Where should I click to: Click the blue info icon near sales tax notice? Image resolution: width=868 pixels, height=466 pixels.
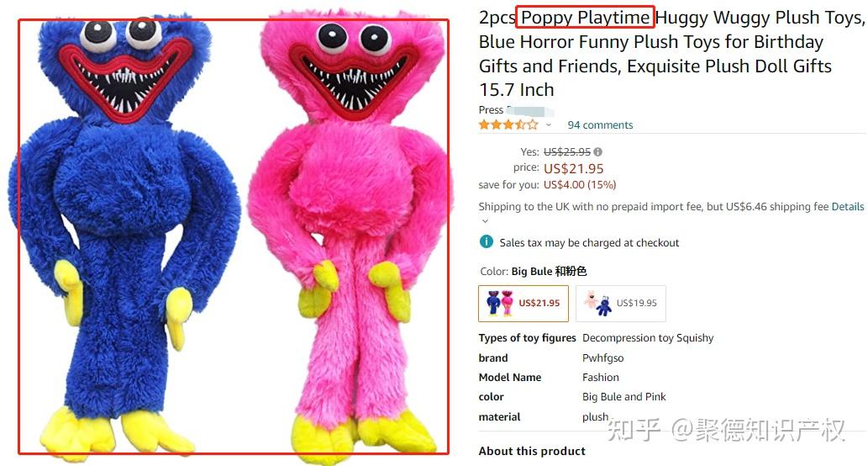[486, 241]
